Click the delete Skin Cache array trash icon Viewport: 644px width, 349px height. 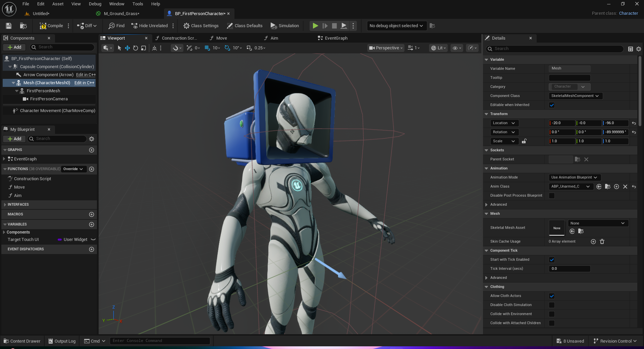pyautogui.click(x=602, y=242)
